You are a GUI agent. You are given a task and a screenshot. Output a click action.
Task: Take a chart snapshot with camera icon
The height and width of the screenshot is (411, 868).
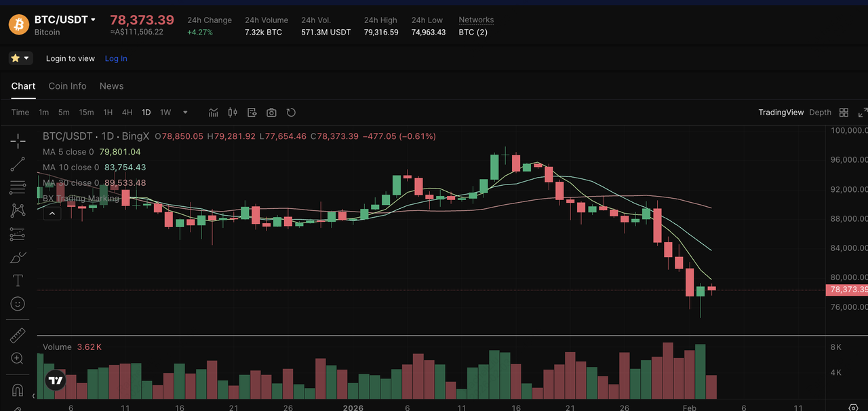coord(271,113)
